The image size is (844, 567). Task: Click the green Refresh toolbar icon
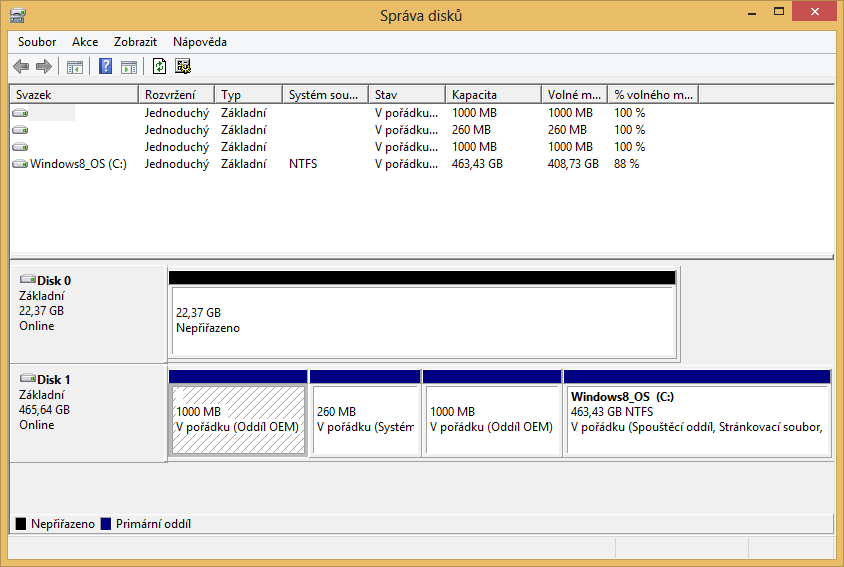pos(159,67)
